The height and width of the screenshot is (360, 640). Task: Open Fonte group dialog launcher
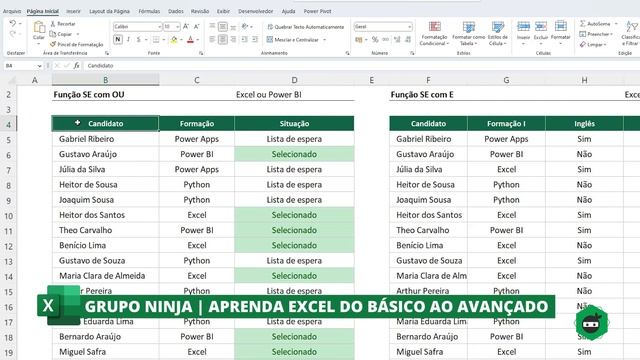201,53
